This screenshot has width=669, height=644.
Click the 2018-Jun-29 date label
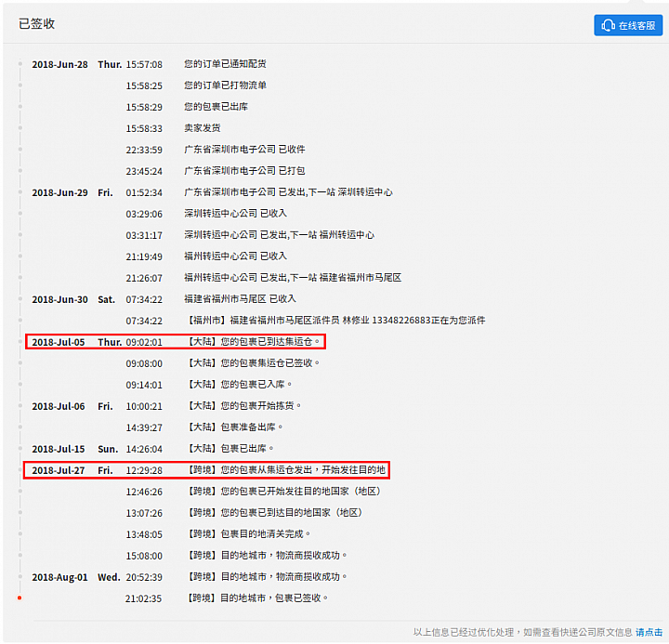[x=59, y=192]
